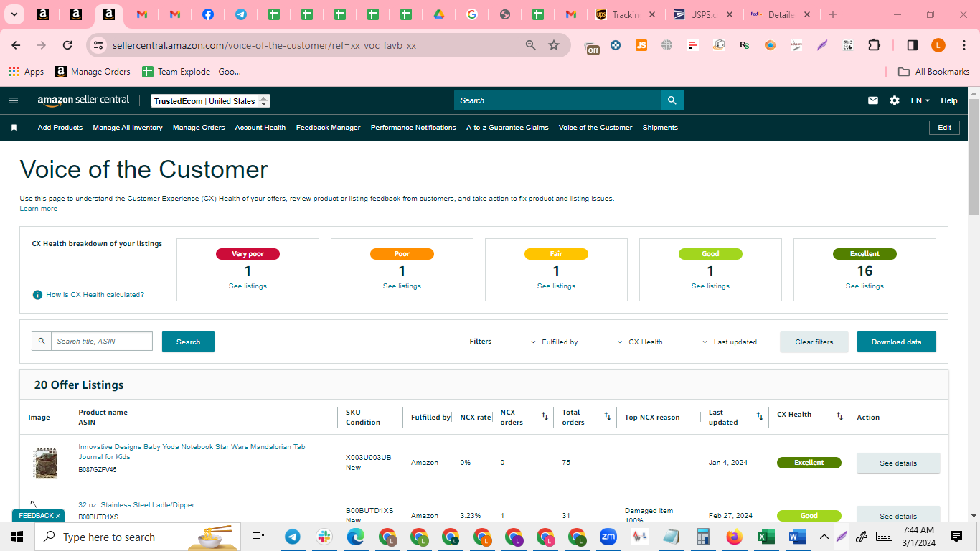See listings under Very poor

[x=248, y=286]
